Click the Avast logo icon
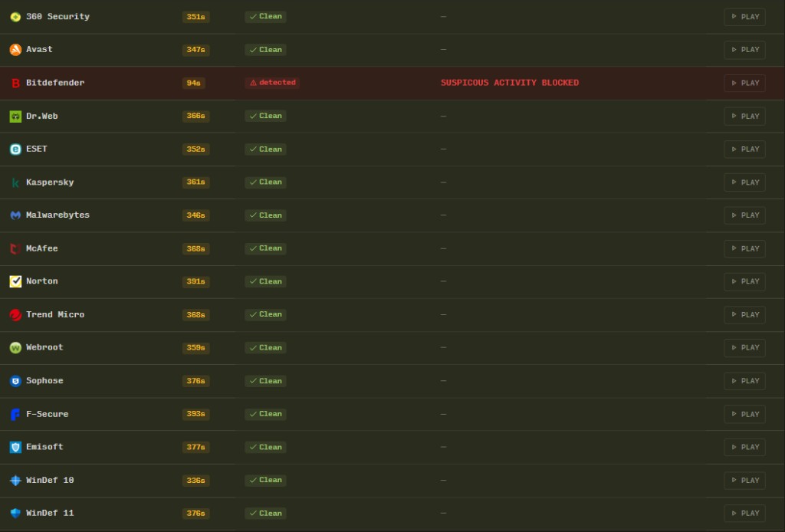785x532 pixels. tap(15, 50)
